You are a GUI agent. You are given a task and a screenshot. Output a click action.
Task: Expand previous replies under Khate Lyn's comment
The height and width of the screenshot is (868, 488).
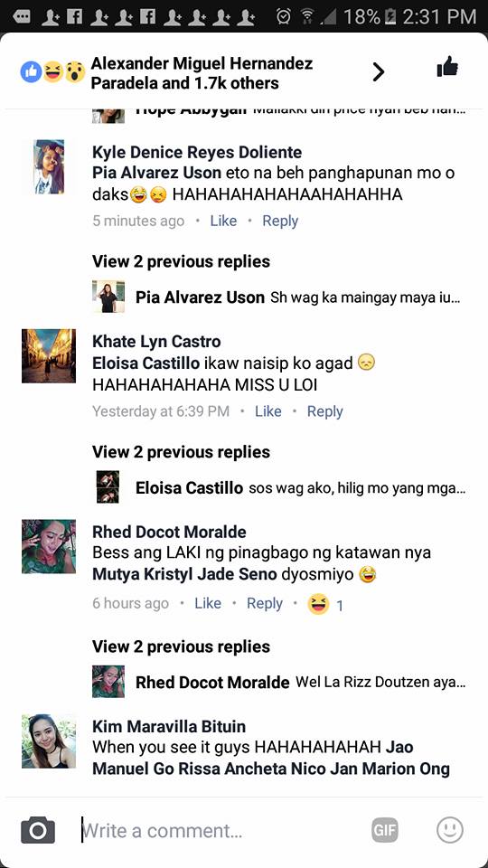(181, 452)
